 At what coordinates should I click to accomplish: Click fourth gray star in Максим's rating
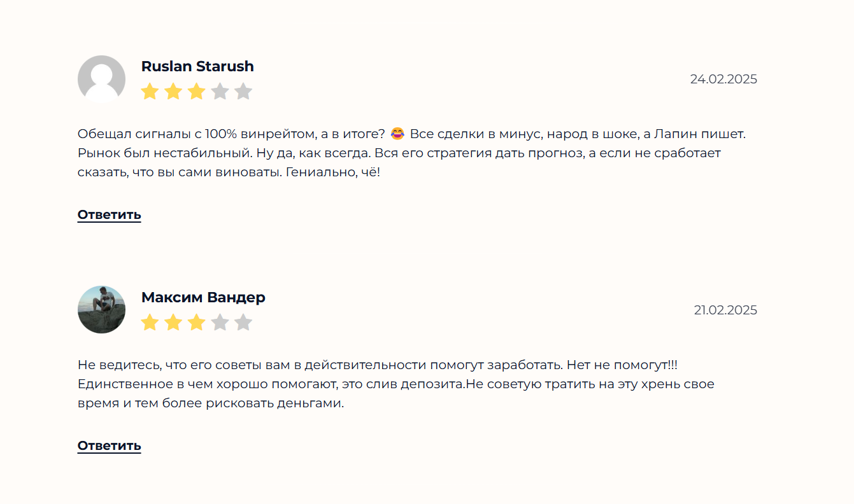coord(220,323)
